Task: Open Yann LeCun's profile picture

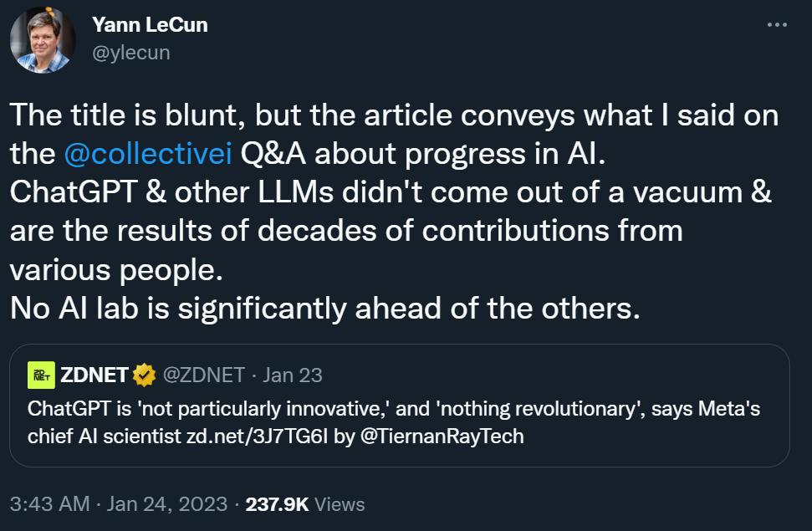Action: click(x=43, y=38)
